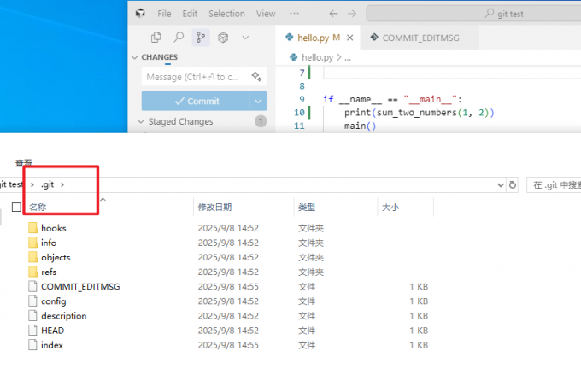Select the Source Control icon
Screen dimensions: 581x392
(x=201, y=38)
